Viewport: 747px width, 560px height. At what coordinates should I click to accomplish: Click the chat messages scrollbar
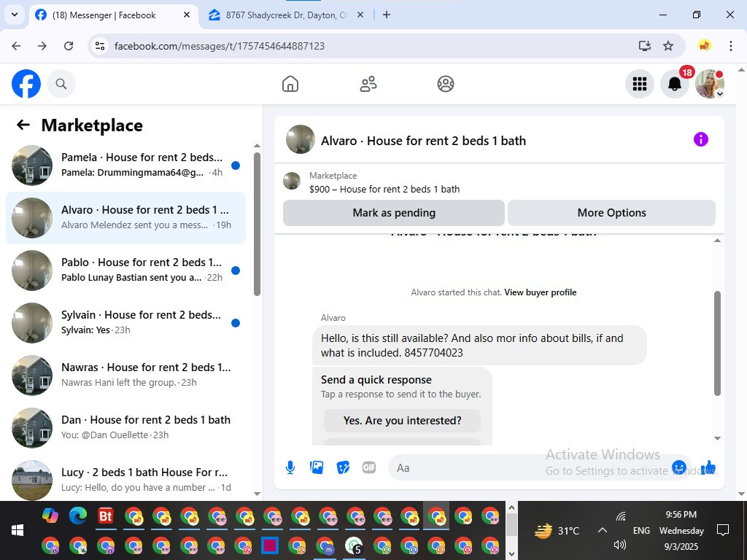coord(718,343)
